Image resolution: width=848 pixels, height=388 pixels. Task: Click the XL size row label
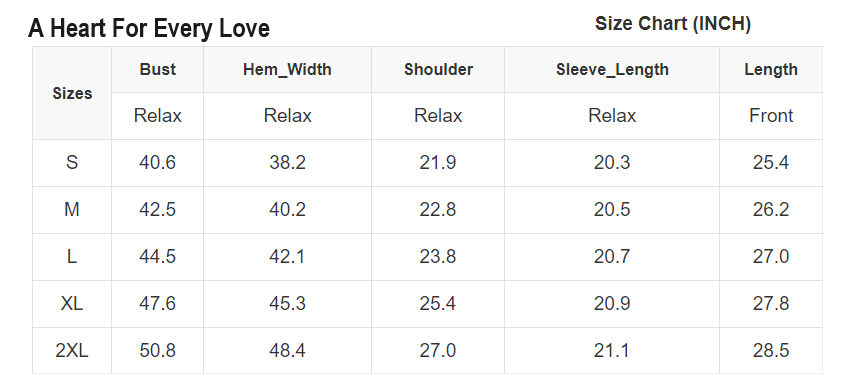72,304
